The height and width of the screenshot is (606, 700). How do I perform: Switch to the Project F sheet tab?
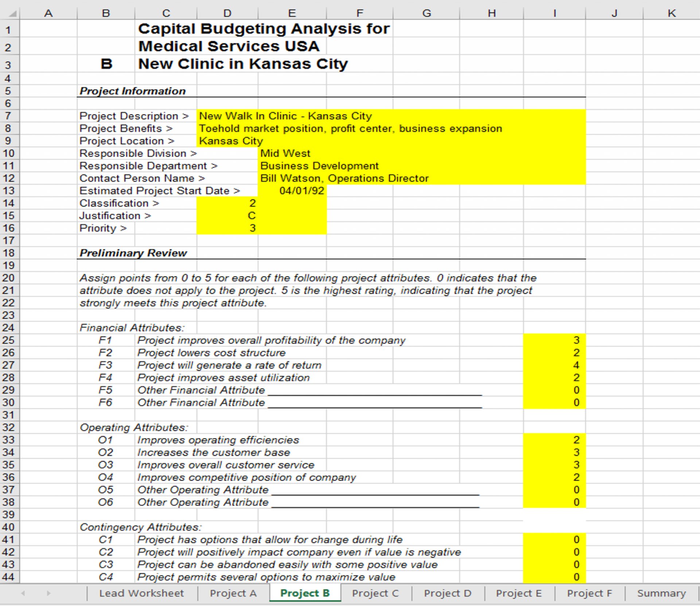tap(589, 593)
